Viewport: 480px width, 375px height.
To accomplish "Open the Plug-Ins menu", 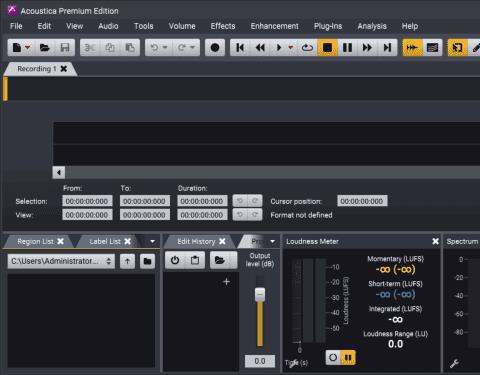I will tap(328, 26).
